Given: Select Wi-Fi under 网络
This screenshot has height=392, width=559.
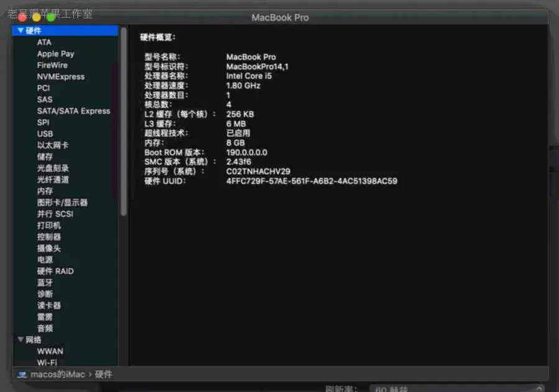Looking at the screenshot, I should 47,362.
